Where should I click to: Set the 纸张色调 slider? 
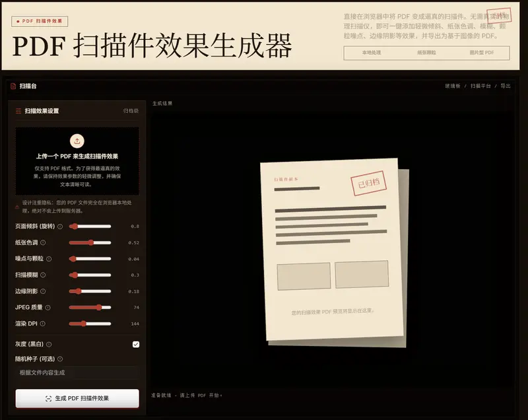(90, 242)
